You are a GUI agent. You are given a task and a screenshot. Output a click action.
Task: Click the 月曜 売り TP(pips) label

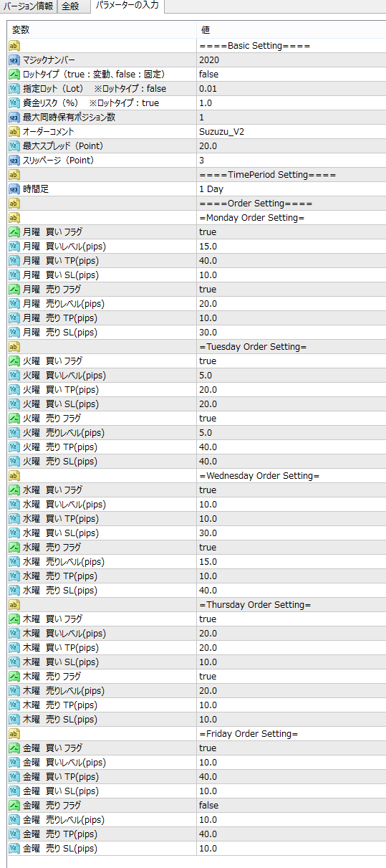[x=59, y=318]
